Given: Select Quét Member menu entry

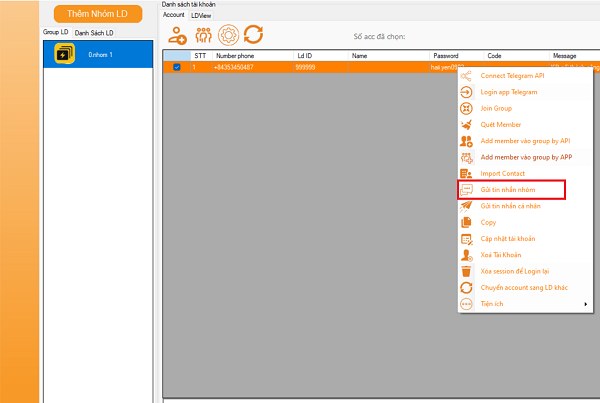Looking at the screenshot, I should pyautogui.click(x=525, y=125).
